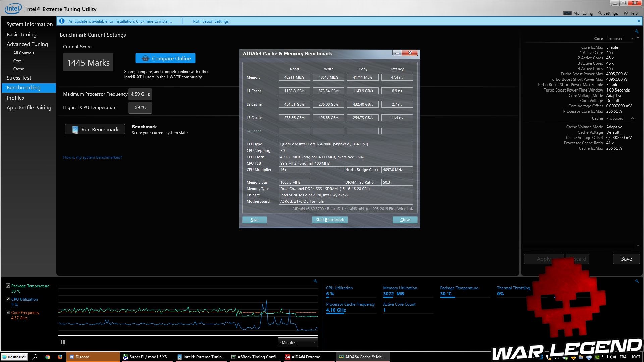Open Chrome from the taskbar
The width and height of the screenshot is (644, 362).
(48, 357)
